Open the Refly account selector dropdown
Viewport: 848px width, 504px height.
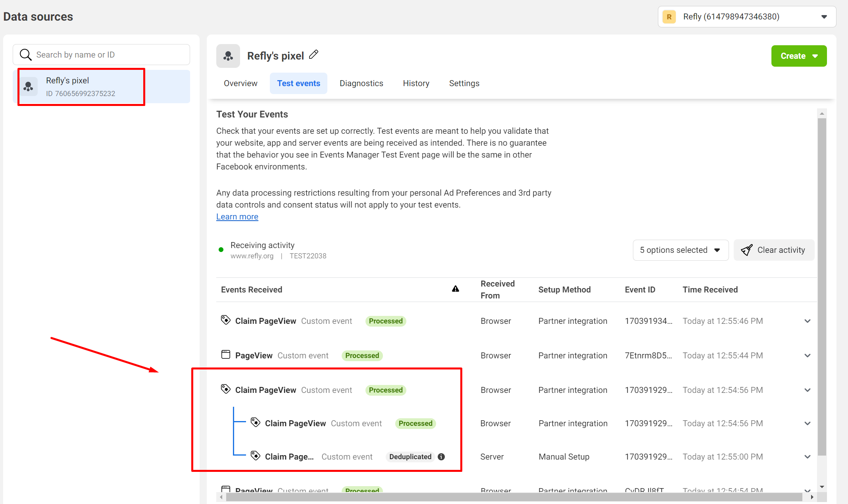click(747, 17)
